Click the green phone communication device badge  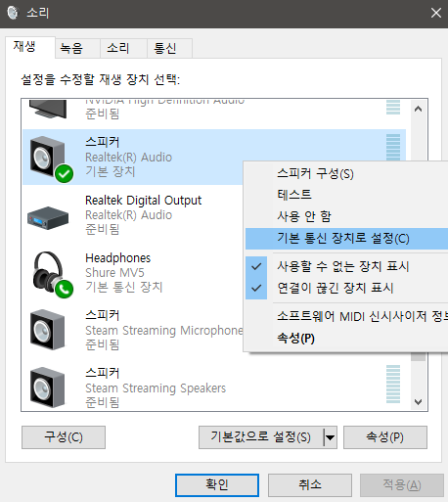[64, 289]
